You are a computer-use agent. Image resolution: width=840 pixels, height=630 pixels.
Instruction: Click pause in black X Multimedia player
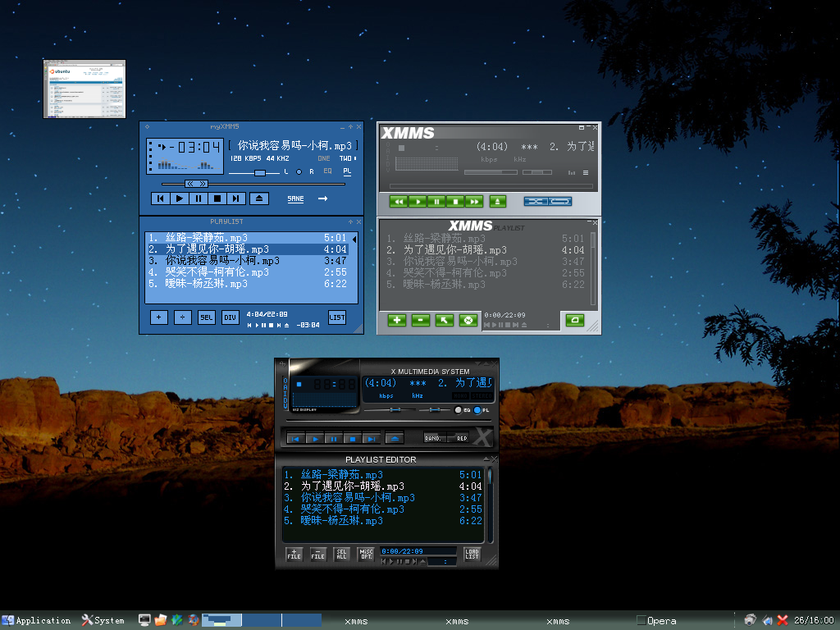tap(333, 439)
